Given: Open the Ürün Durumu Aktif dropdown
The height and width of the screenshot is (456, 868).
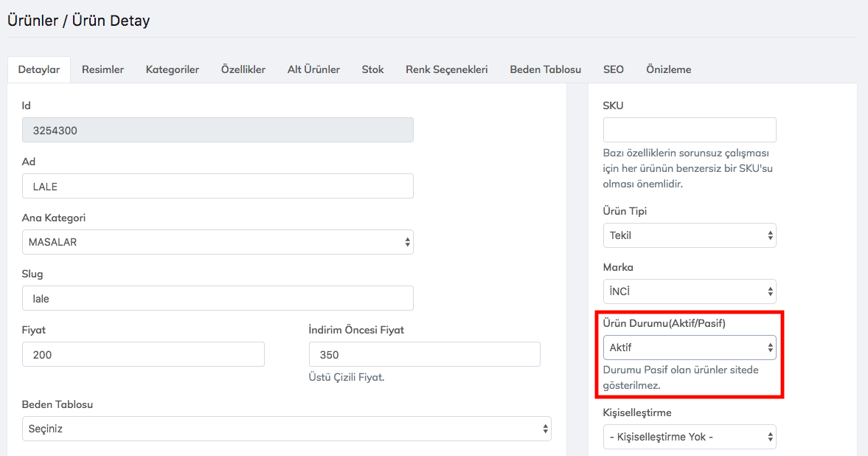Looking at the screenshot, I should pos(689,348).
